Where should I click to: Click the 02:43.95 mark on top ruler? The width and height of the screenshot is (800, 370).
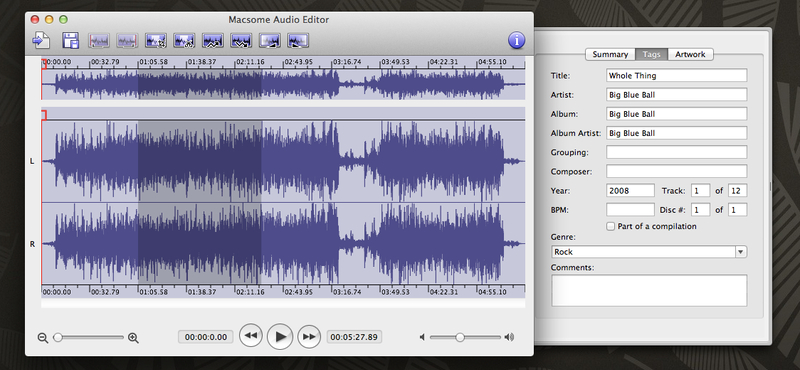298,62
